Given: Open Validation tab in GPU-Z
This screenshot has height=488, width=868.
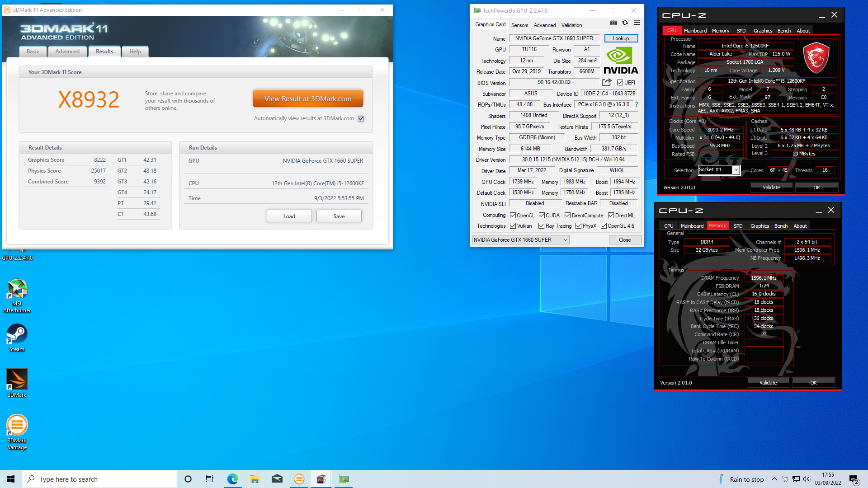Looking at the screenshot, I should (571, 25).
